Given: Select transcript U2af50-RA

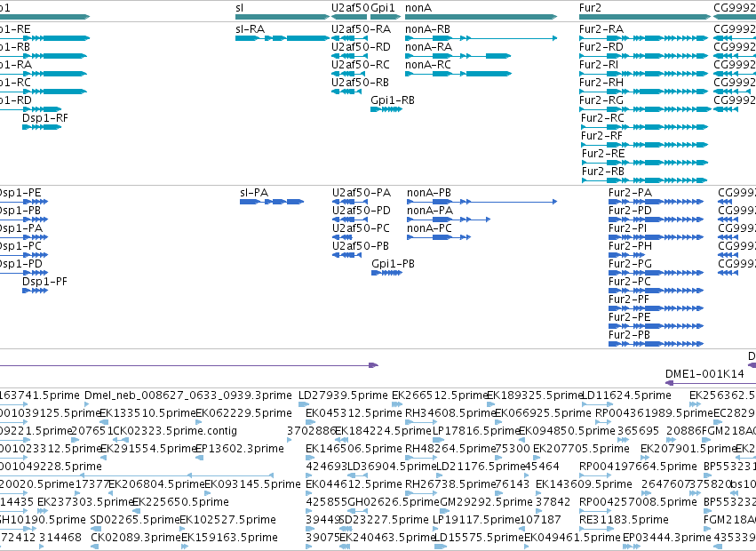Looking at the screenshot, I should click(362, 29).
